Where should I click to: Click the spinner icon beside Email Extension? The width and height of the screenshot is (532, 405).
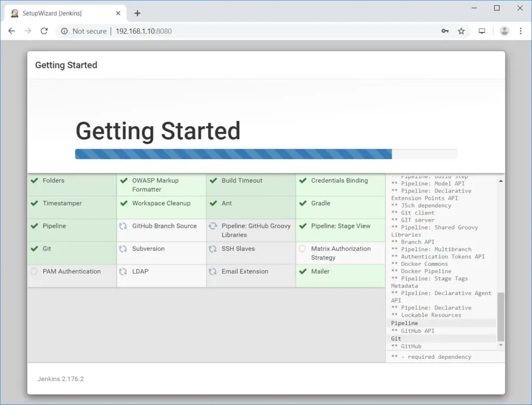click(212, 272)
